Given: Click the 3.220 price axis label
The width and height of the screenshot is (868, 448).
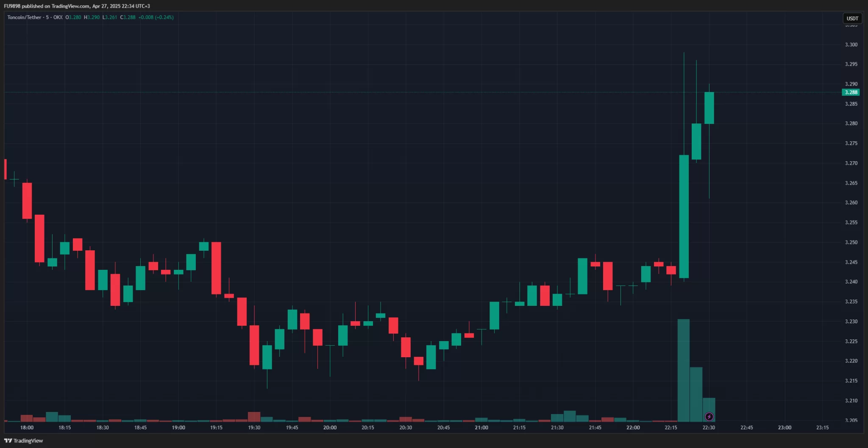Looking at the screenshot, I should 851,361.
